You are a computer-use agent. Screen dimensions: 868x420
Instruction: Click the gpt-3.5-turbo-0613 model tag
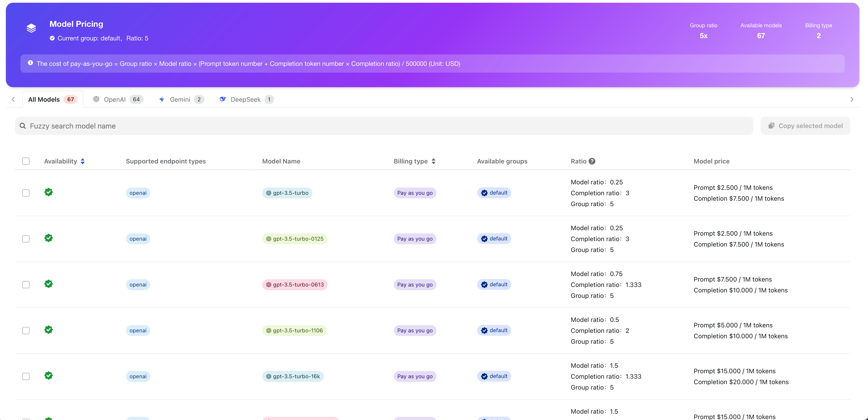(294, 284)
